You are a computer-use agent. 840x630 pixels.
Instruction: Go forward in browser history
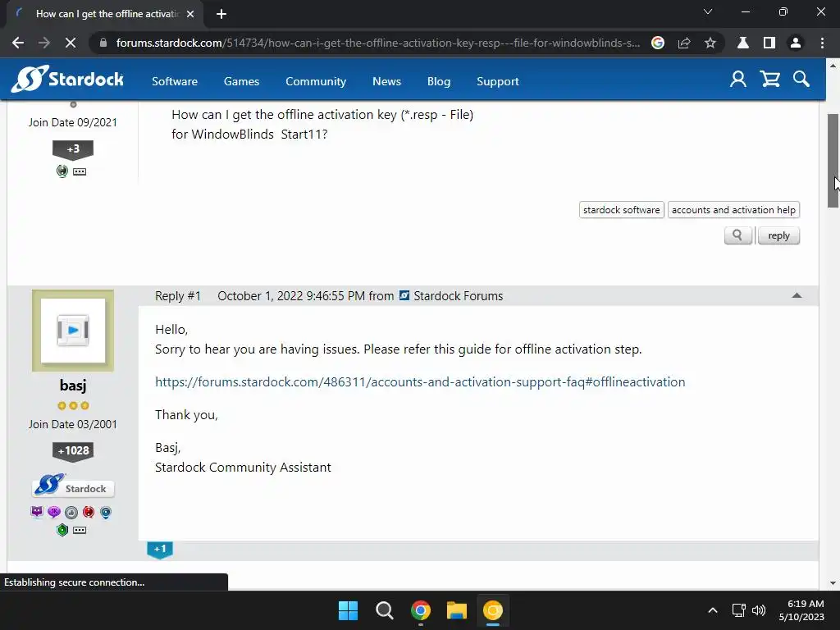44,43
